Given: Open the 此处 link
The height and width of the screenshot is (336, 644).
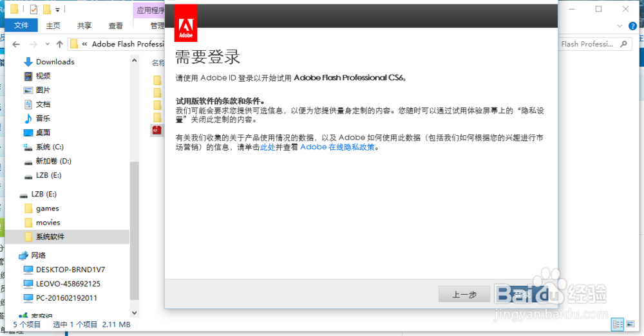Looking at the screenshot, I should 267,147.
